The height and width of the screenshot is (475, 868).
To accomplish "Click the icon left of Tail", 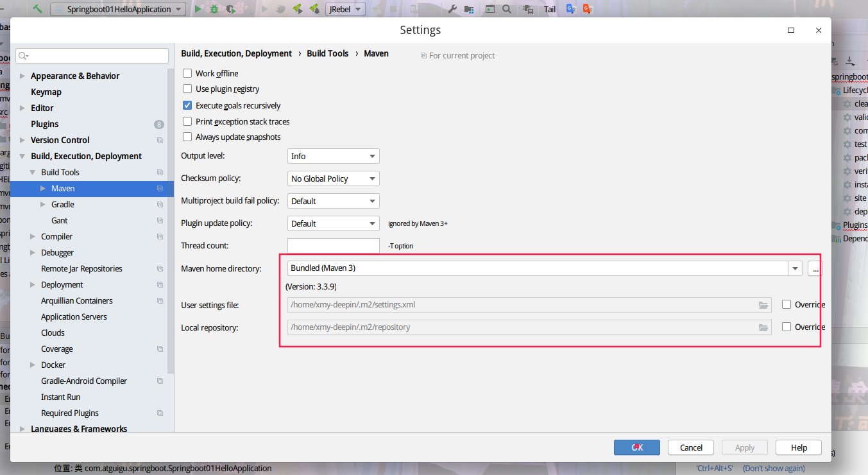I will (529, 9).
